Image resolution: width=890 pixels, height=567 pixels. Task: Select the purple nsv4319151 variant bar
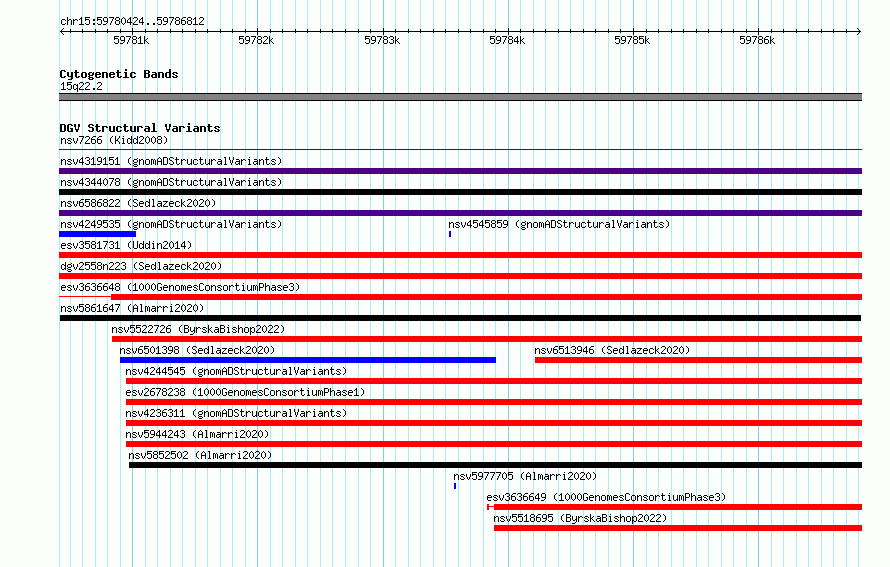(x=460, y=171)
